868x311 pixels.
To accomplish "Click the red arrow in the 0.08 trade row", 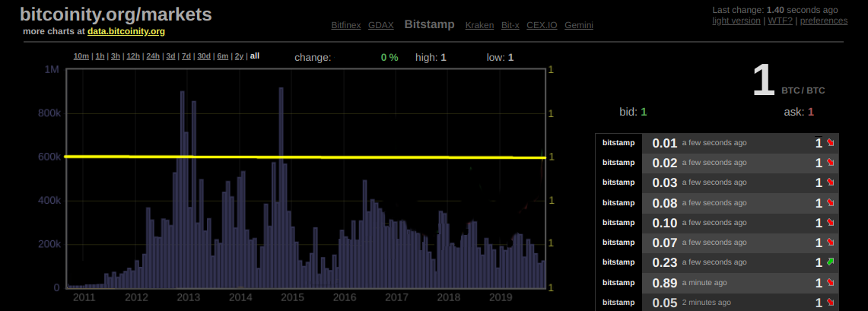I will coord(830,203).
